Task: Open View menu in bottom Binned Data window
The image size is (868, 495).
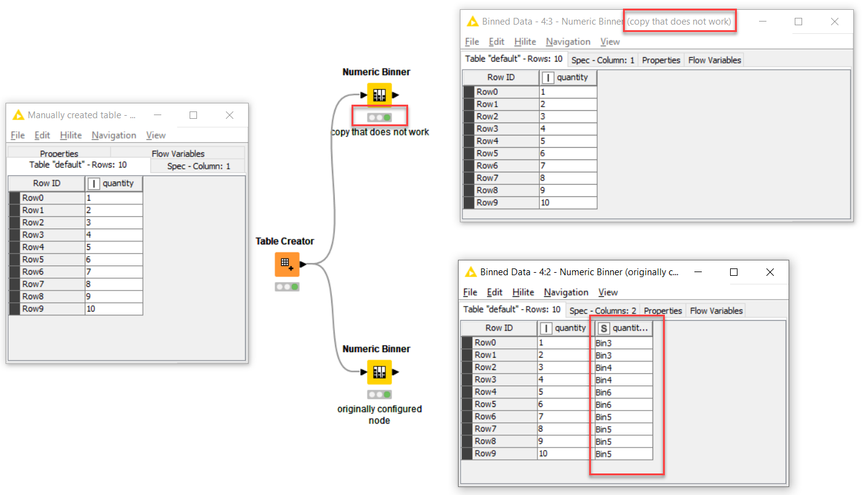Action: pos(608,292)
